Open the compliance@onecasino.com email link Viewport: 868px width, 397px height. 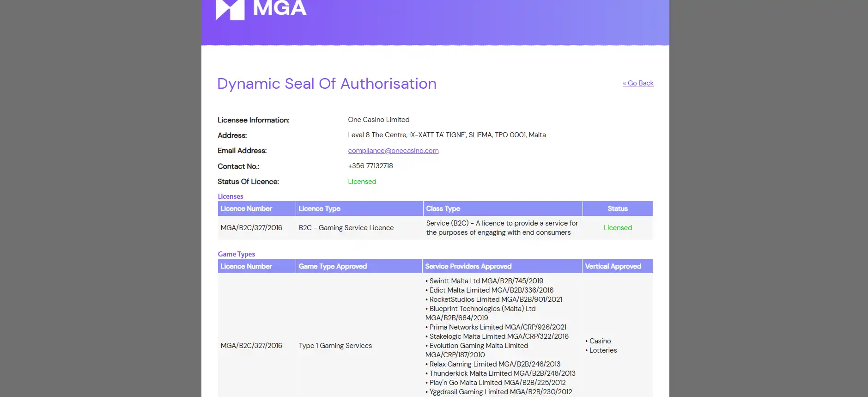[x=393, y=151]
